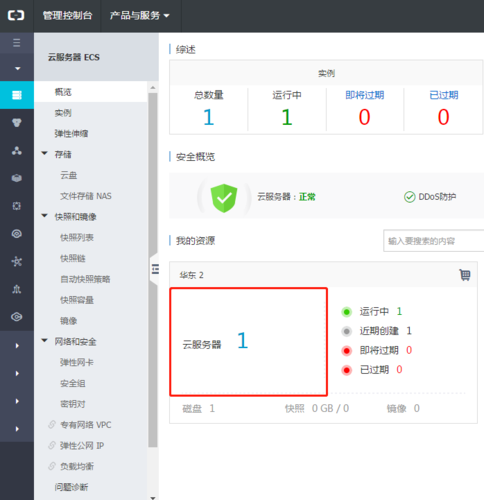
Task: Click the 即将过期 link in 实例 summary
Action: click(x=365, y=95)
